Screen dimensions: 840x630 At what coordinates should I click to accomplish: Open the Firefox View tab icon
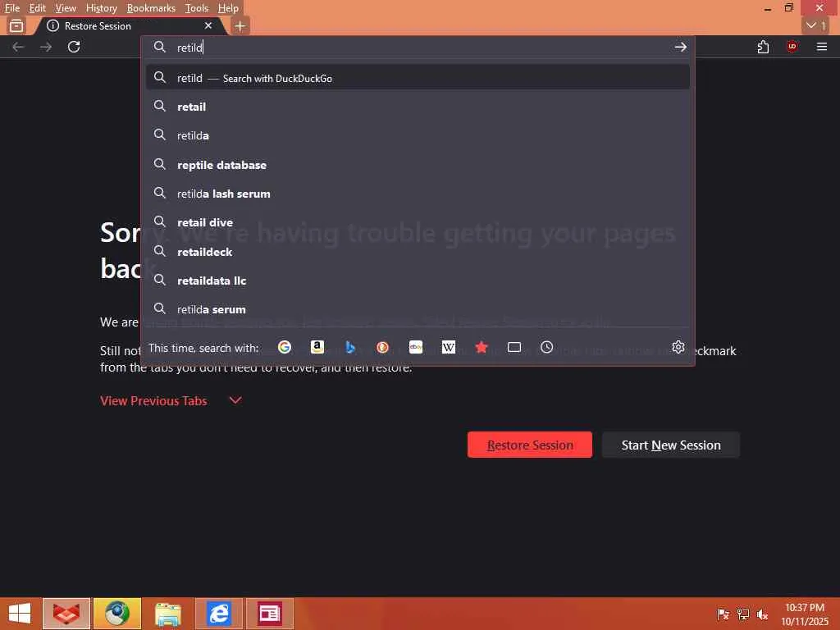click(16, 25)
